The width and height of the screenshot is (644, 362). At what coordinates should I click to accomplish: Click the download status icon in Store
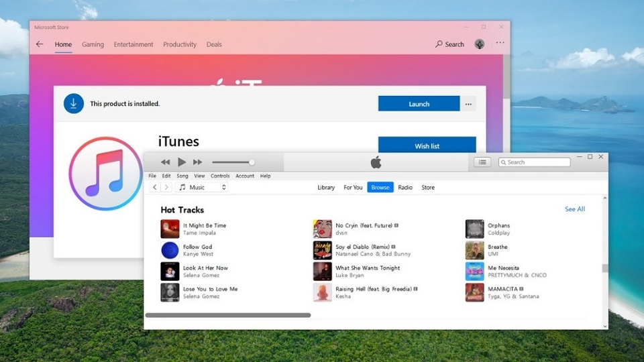[x=74, y=103]
